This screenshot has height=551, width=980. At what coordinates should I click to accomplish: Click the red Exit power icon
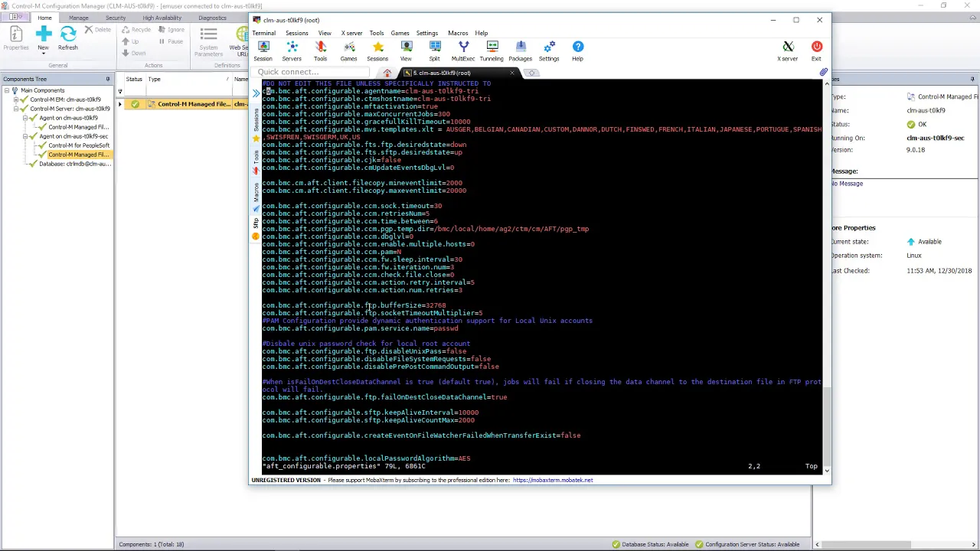(816, 51)
